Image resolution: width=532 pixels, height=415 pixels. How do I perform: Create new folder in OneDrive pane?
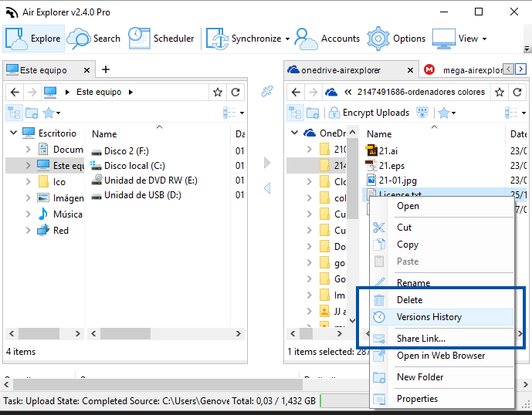[x=313, y=113]
